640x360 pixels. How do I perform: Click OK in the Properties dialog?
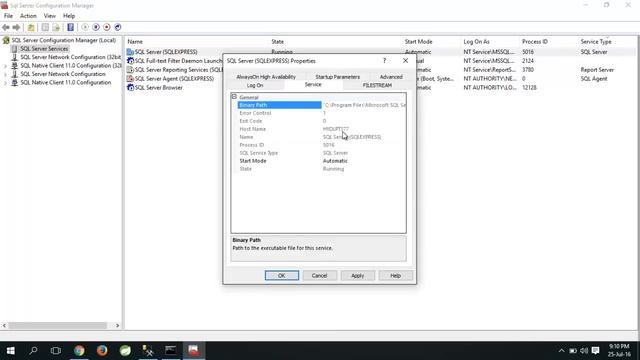[x=282, y=276]
